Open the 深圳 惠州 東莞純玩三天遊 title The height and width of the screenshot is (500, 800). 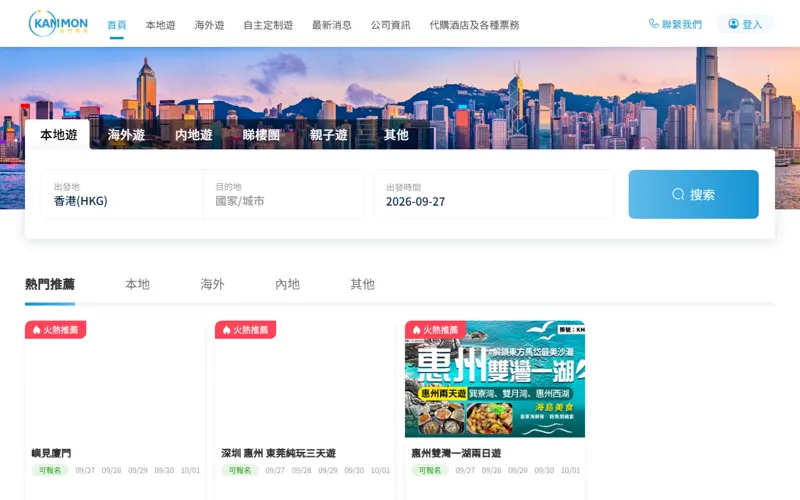click(279, 453)
